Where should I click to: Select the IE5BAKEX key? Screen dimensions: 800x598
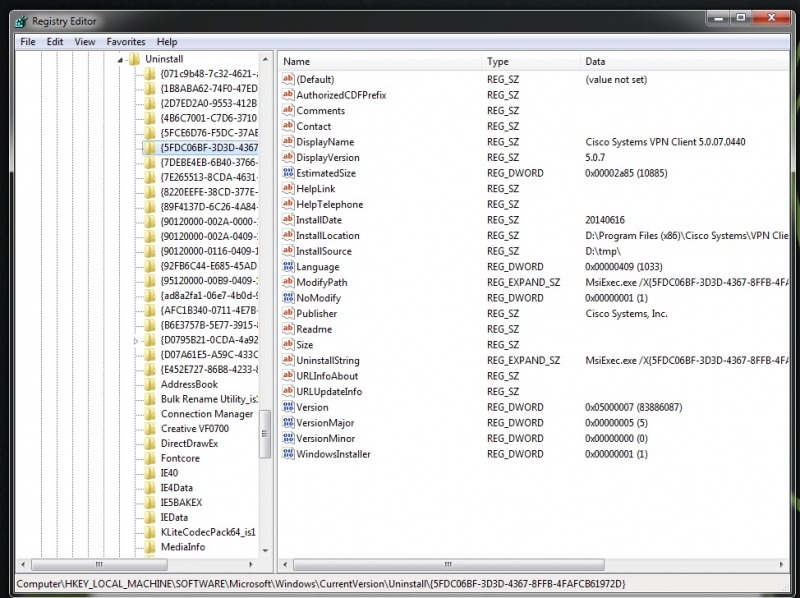tap(181, 503)
